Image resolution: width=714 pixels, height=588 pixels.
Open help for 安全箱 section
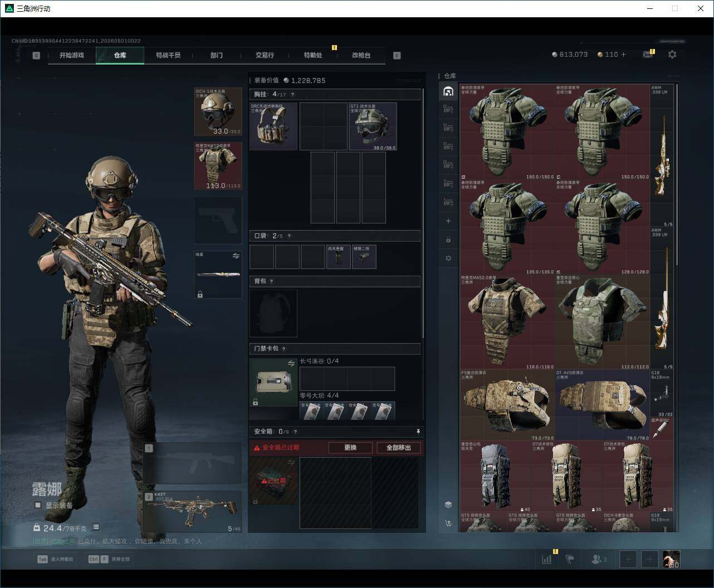(x=295, y=432)
